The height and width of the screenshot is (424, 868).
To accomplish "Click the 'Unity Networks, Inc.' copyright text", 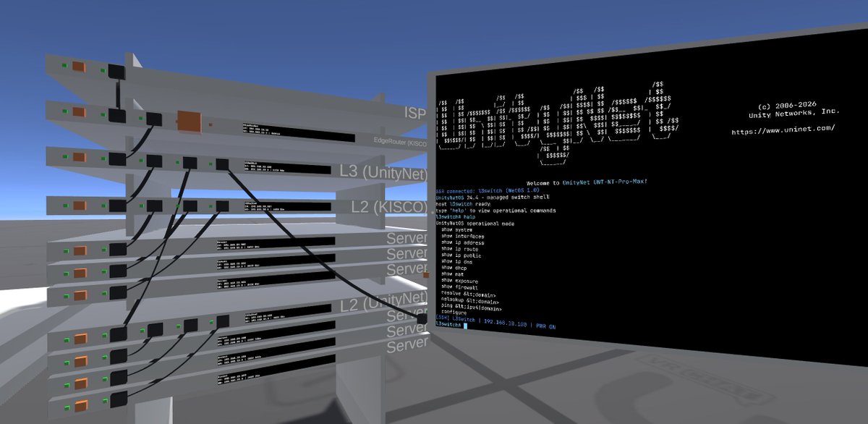I will pyautogui.click(x=793, y=112).
